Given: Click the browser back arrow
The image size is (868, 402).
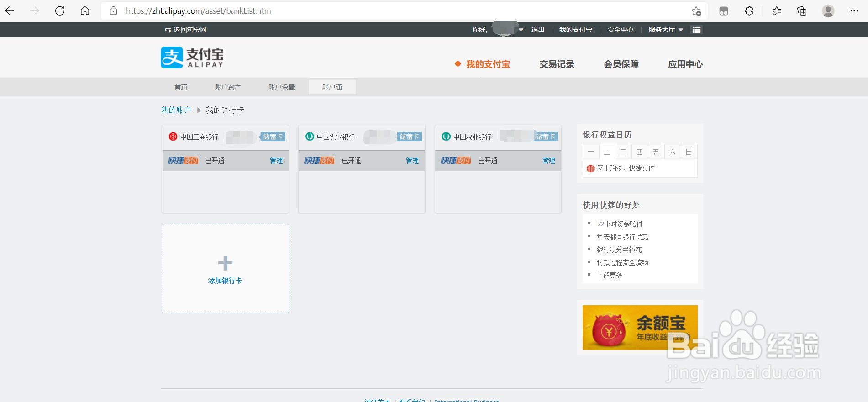Looking at the screenshot, I should point(10,11).
